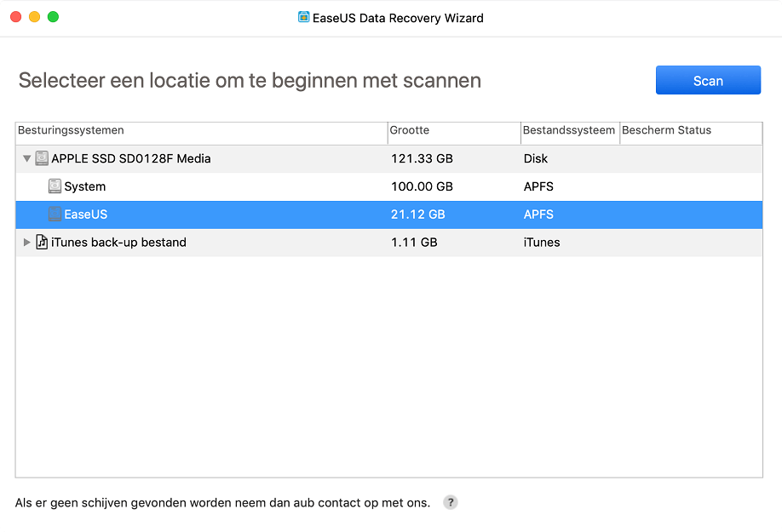This screenshot has width=782, height=532.
Task: Click the EaseUS volume icon
Action: pyautogui.click(x=55, y=215)
